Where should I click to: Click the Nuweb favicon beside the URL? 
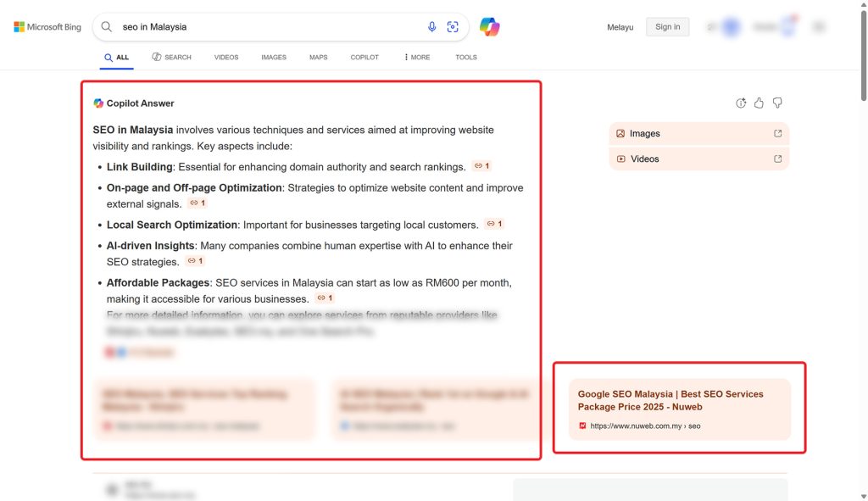582,426
